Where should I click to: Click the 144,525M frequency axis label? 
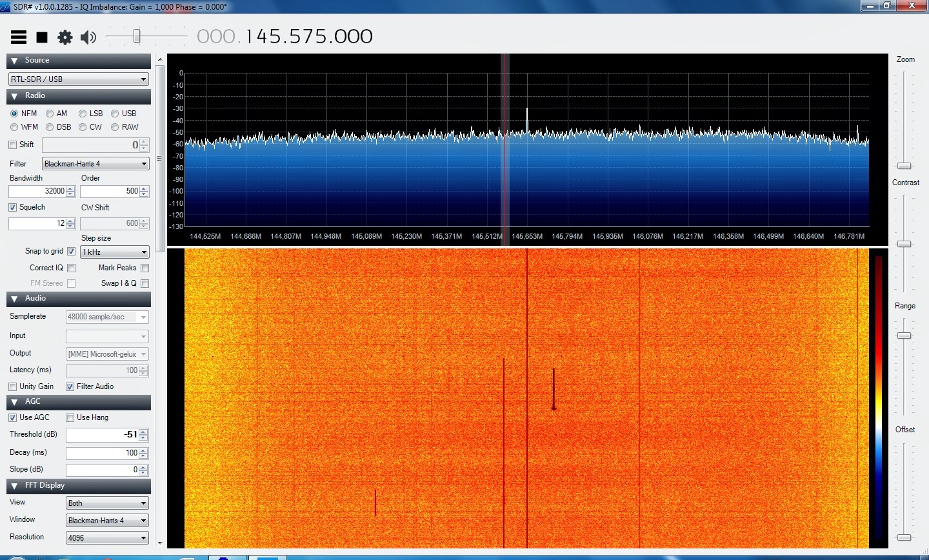point(205,237)
